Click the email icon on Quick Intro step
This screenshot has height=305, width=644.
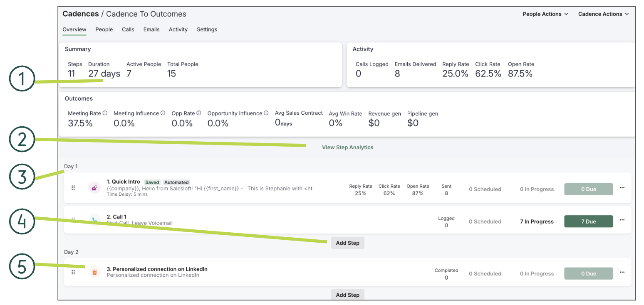(x=94, y=187)
